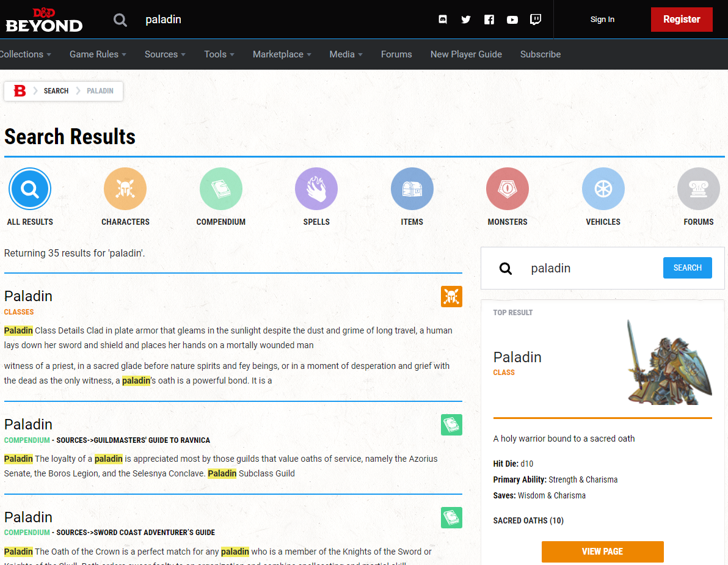Open the Forums nav item

click(x=396, y=54)
